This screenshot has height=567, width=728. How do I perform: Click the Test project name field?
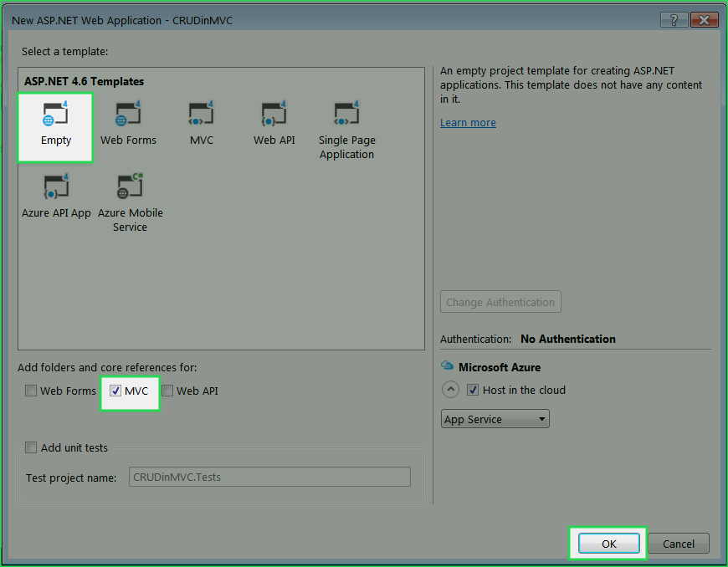click(269, 477)
